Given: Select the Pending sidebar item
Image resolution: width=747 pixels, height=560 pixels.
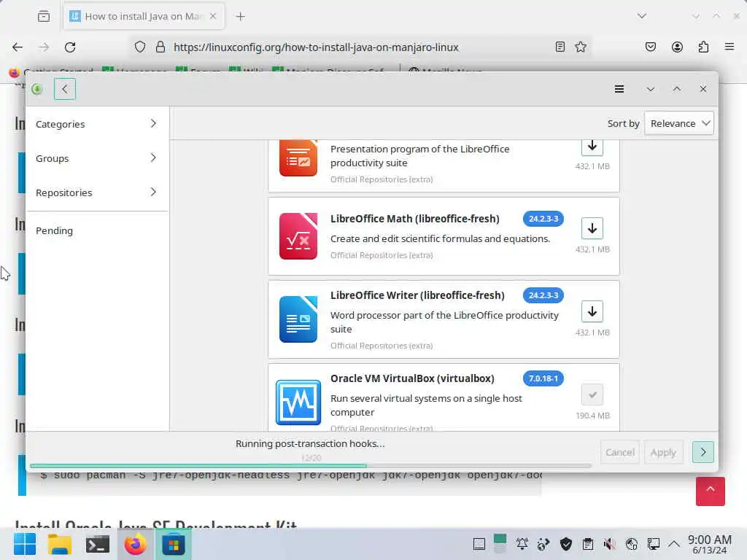Looking at the screenshot, I should (x=97, y=230).
